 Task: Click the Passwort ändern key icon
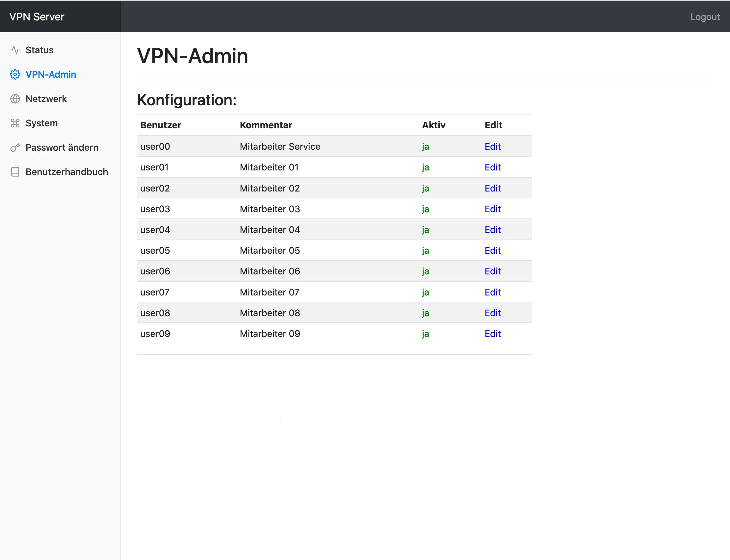(x=15, y=147)
